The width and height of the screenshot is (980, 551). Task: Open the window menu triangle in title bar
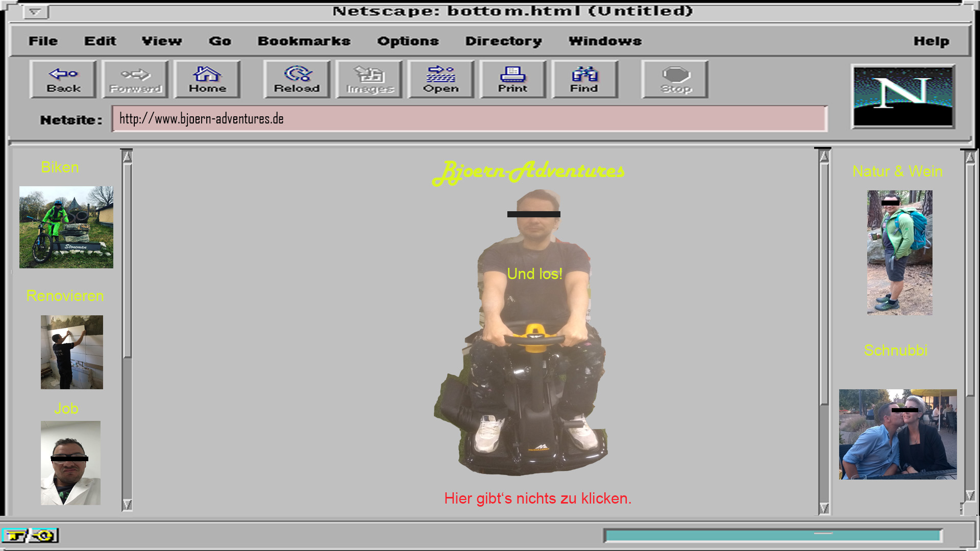[35, 12]
